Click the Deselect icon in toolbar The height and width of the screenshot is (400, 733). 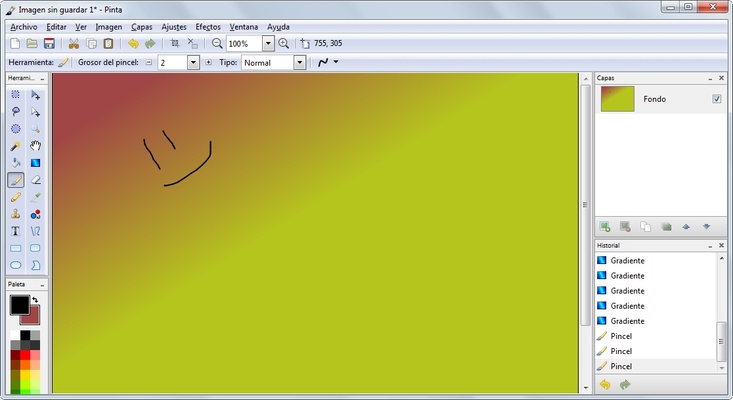192,43
